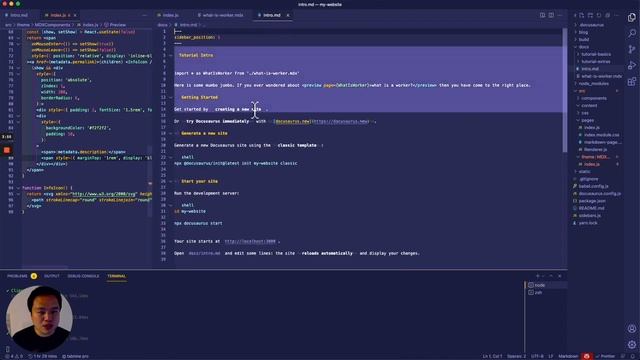
Task: Open the Extensions view
Action: pos(632,81)
